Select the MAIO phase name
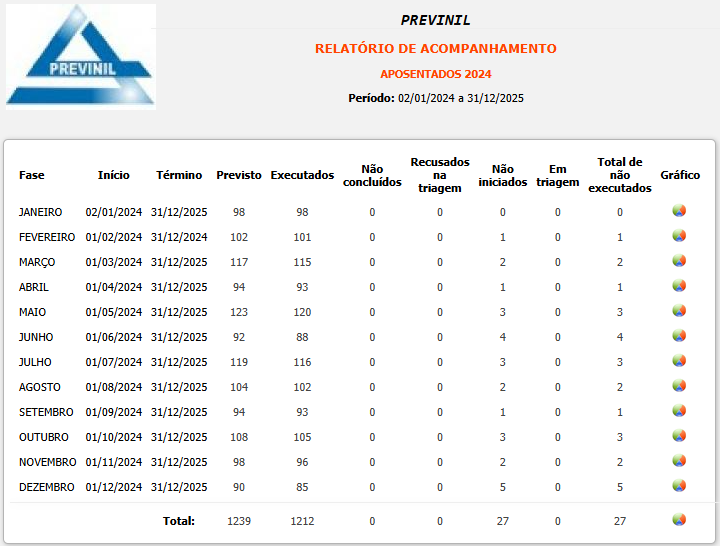The height and width of the screenshot is (546, 720). pos(32,312)
